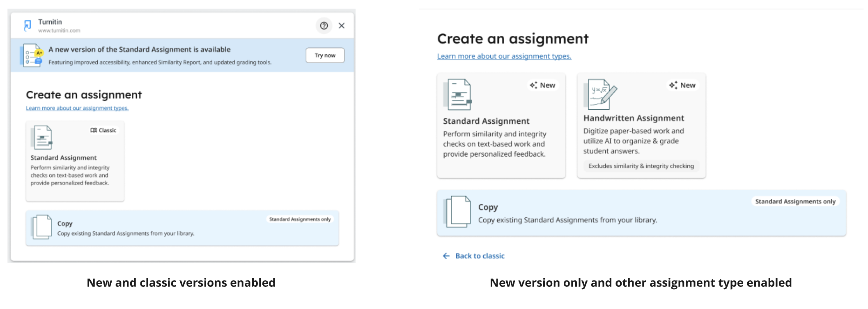This screenshot has width=868, height=309.
Task: Click 'www.turnitin.com' text in dialog header
Action: point(59,31)
